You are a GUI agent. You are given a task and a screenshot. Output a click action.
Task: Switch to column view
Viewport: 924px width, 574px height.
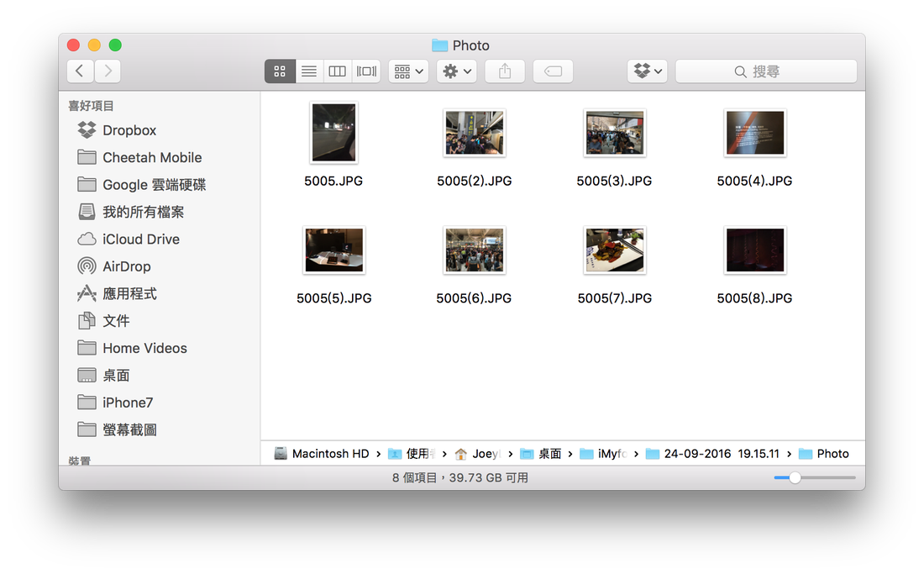point(337,71)
